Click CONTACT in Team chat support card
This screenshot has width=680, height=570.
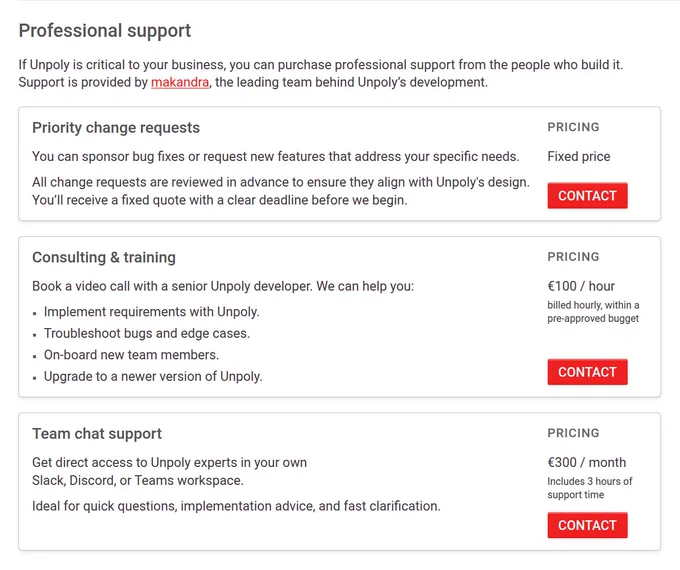tap(587, 525)
